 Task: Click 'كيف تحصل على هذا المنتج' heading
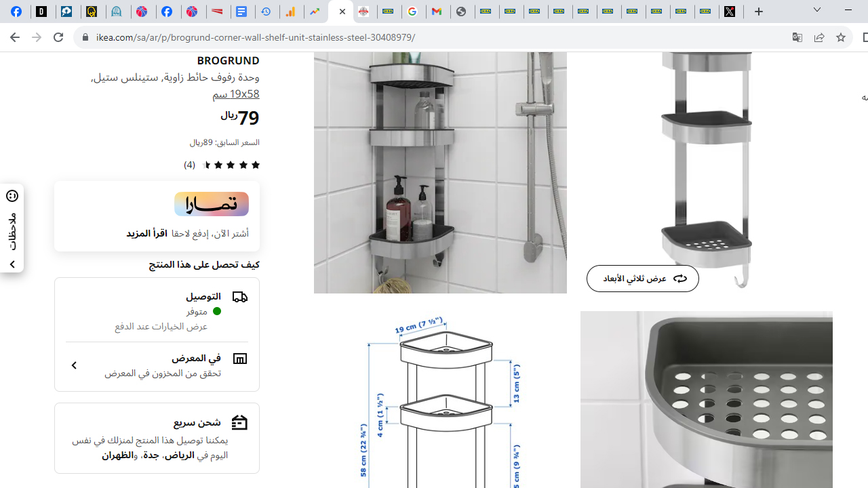[x=204, y=264]
